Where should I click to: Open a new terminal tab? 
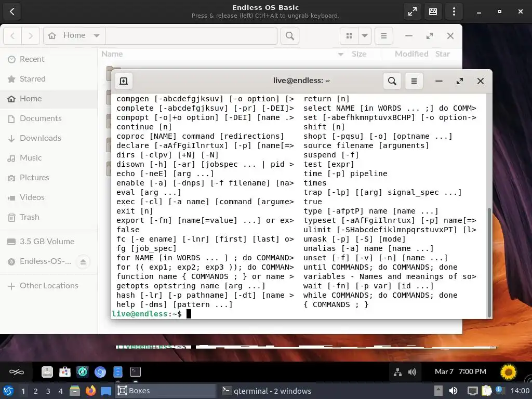[x=124, y=81]
